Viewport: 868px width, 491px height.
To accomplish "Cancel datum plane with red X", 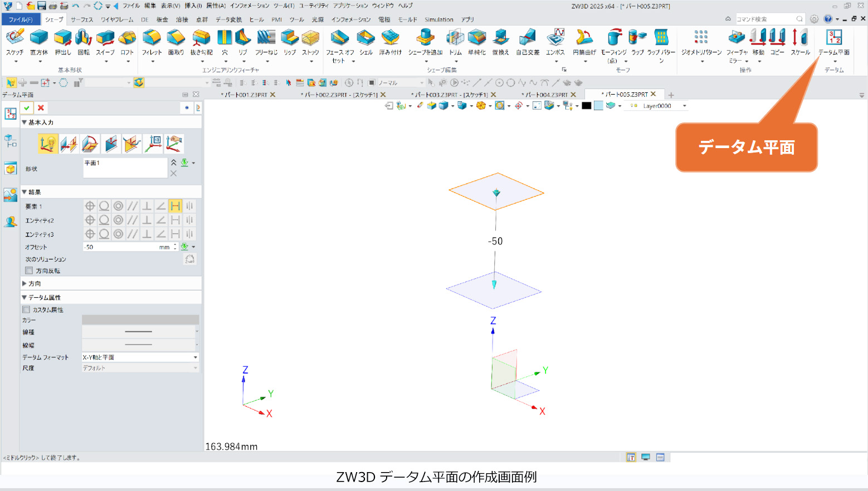I will coord(41,107).
